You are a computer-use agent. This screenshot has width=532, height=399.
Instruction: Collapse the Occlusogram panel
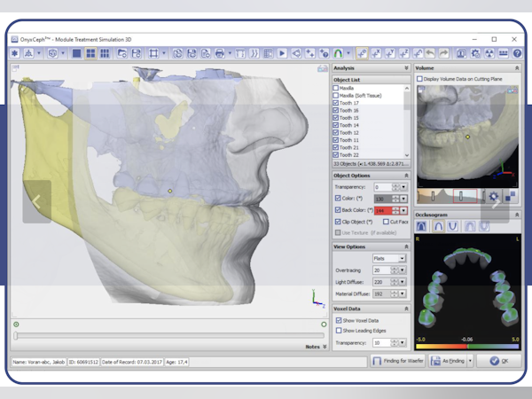tap(517, 215)
